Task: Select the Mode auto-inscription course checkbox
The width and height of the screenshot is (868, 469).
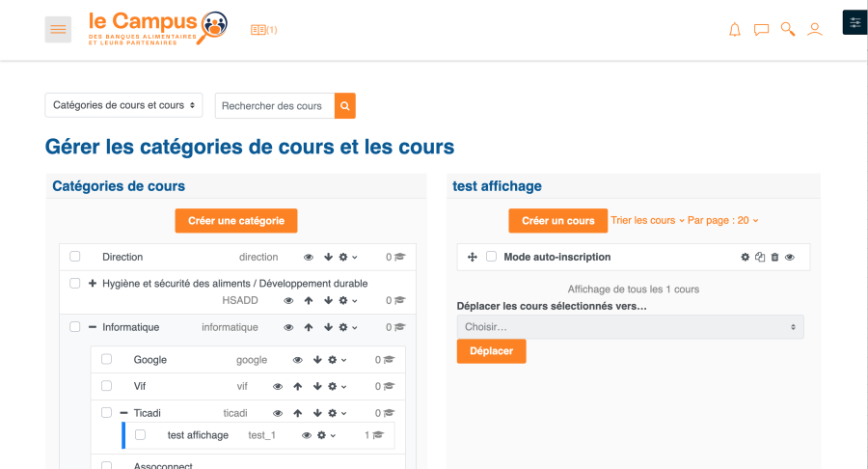Action: (491, 257)
